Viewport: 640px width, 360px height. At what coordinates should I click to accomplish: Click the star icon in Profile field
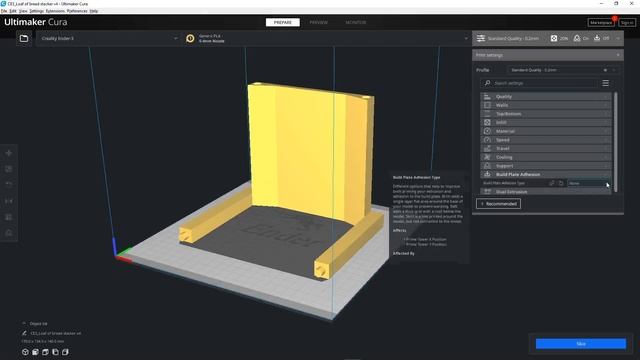click(605, 70)
